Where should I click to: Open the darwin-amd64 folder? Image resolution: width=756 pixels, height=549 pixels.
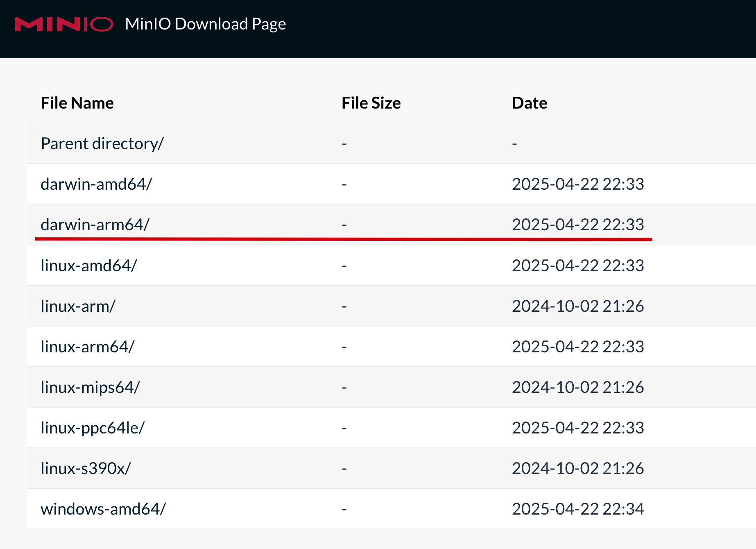pos(96,184)
